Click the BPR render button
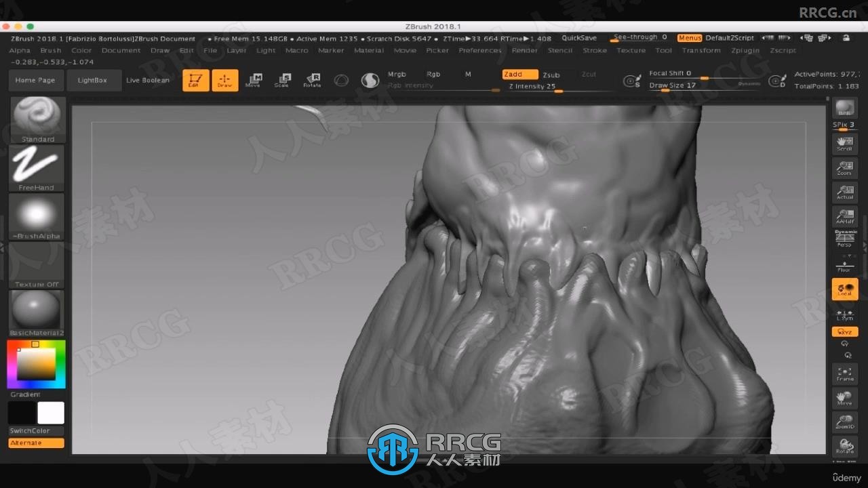 click(x=845, y=108)
